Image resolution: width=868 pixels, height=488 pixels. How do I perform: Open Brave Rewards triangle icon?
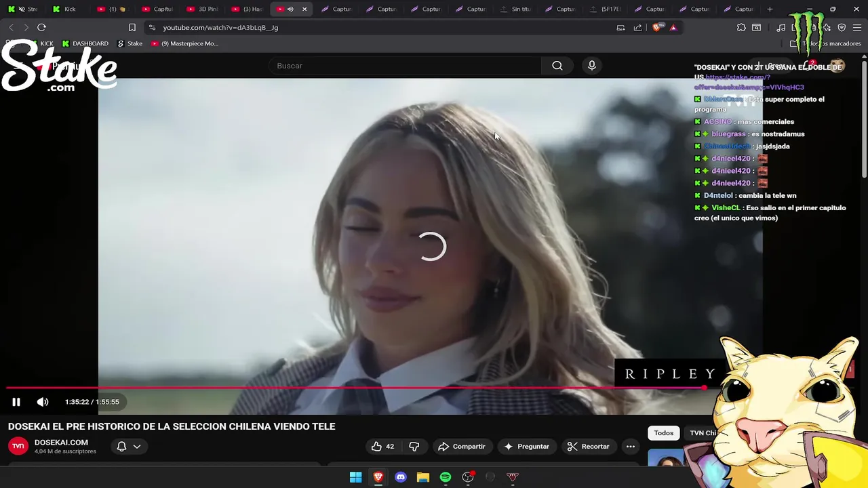[x=673, y=27]
